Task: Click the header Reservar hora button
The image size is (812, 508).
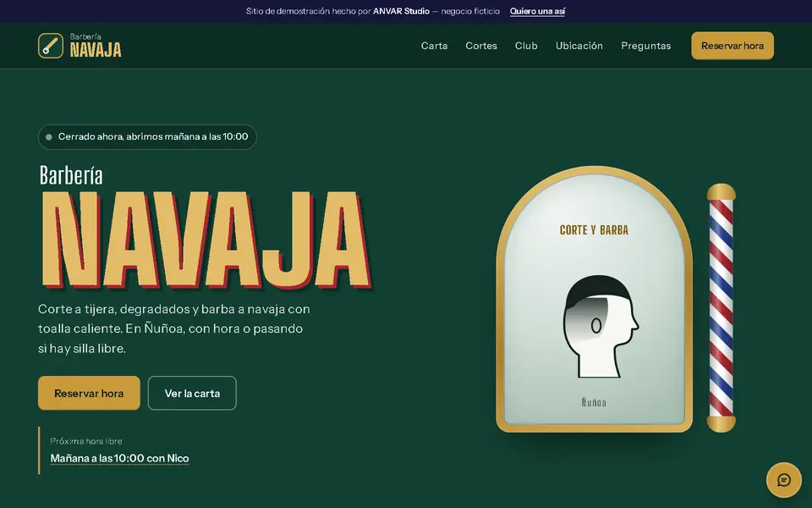Action: tap(732, 46)
